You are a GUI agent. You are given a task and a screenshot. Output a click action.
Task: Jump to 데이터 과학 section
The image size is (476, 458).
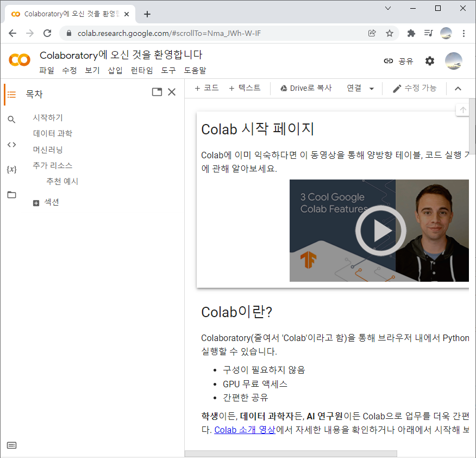click(x=53, y=133)
